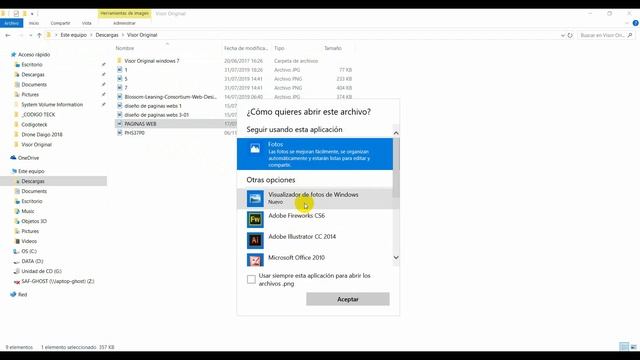640x360 pixels.
Task: Open Music folder under Este equipo
Action: 28,211
